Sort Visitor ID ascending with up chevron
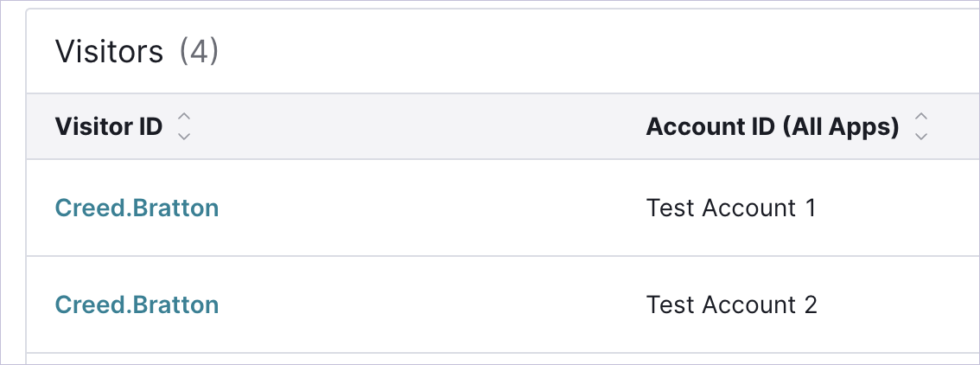 (184, 117)
